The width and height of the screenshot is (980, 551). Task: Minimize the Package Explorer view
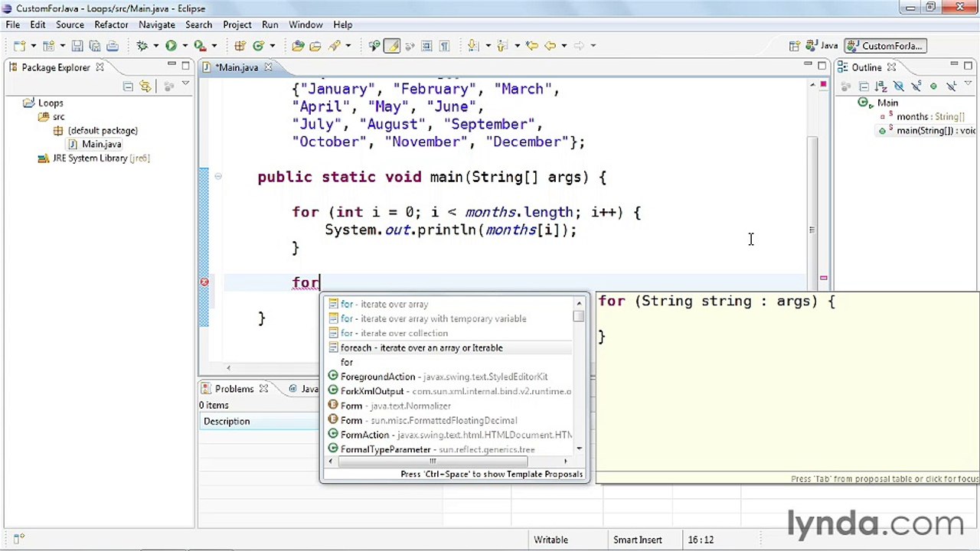click(x=173, y=65)
